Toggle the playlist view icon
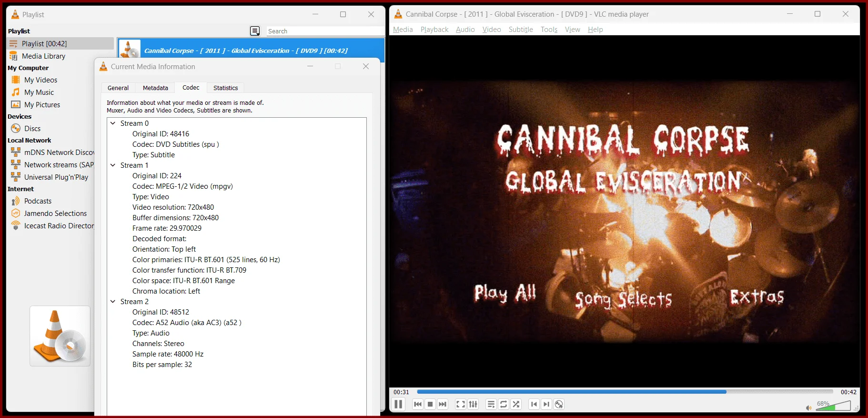 pyautogui.click(x=491, y=404)
